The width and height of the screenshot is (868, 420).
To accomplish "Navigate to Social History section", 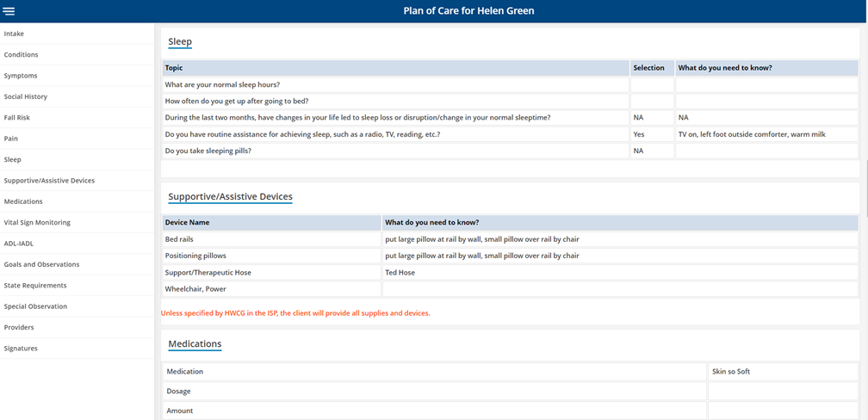I will [x=26, y=96].
